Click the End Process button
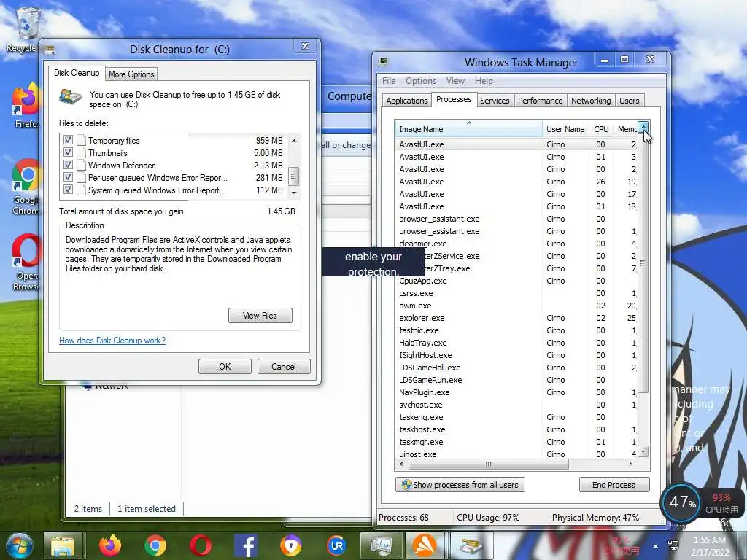Viewport: 747px width, 560px height. [614, 485]
